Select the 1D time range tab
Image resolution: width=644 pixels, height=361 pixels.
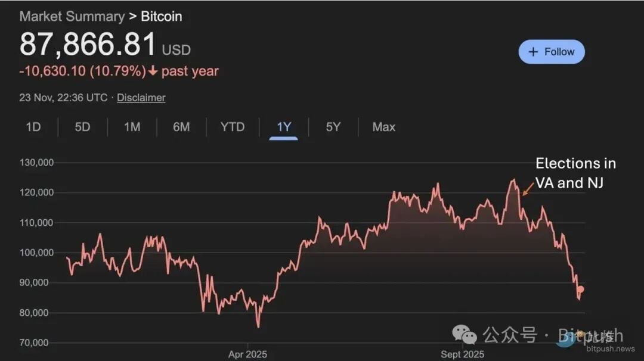(33, 127)
